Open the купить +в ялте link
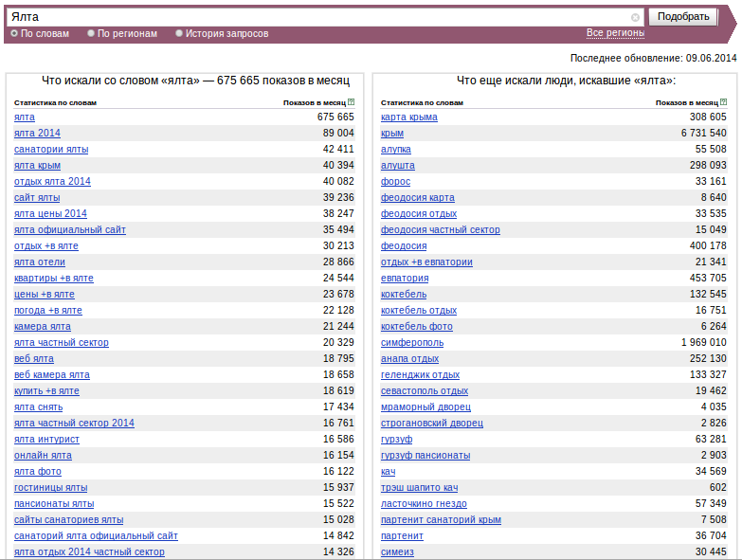The image size is (742, 560). click(46, 390)
